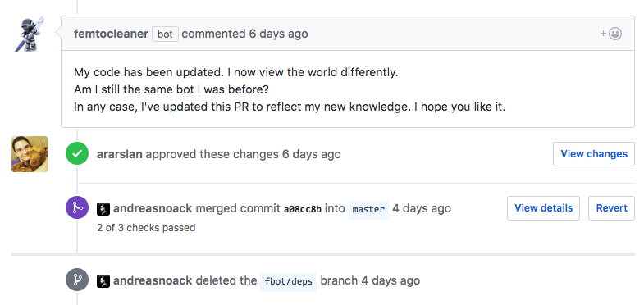
Task: Open andreasnoack link in deleted branch line
Action: pos(153,280)
